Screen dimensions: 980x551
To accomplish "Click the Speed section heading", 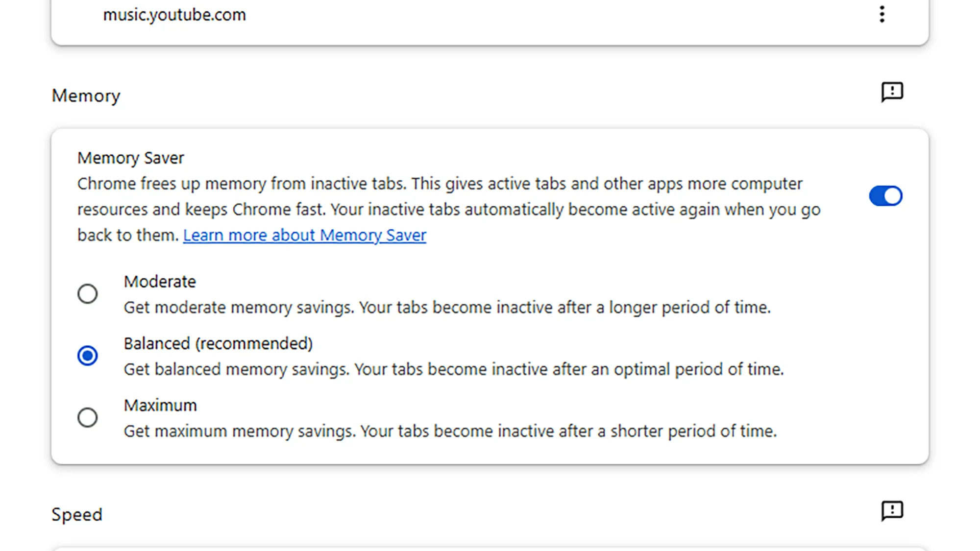I will pyautogui.click(x=76, y=514).
